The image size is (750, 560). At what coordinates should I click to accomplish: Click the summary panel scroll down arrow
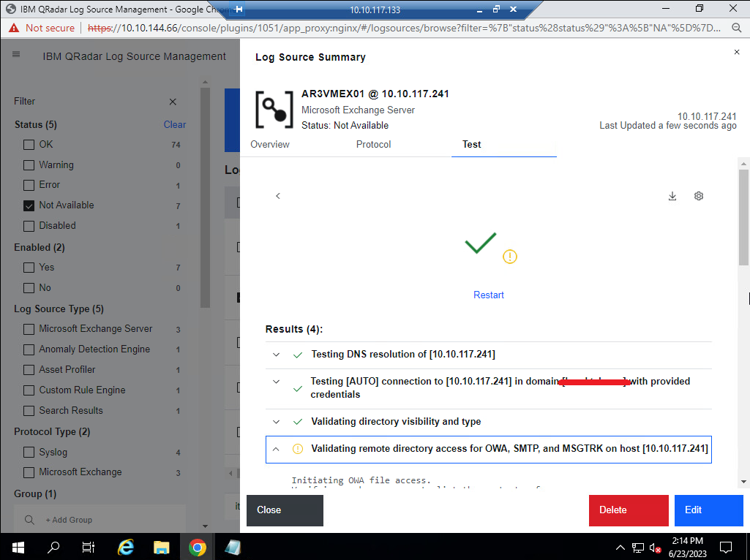[x=743, y=482]
